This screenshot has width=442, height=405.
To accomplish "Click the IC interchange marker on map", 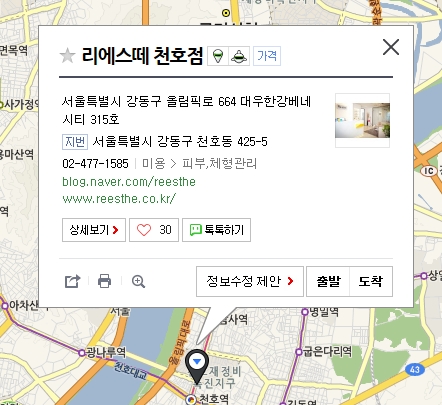I will coord(429,171).
